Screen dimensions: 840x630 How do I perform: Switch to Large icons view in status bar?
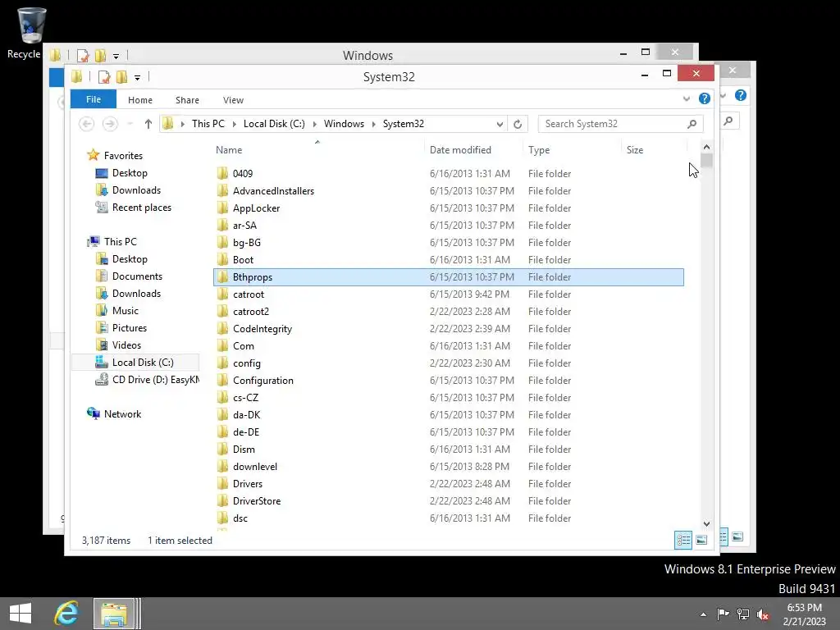pyautogui.click(x=701, y=540)
